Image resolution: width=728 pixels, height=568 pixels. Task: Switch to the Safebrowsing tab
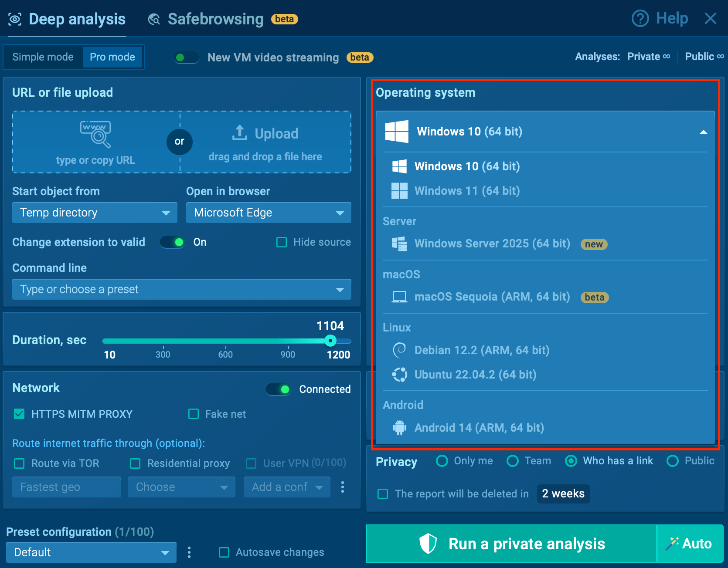(x=215, y=19)
